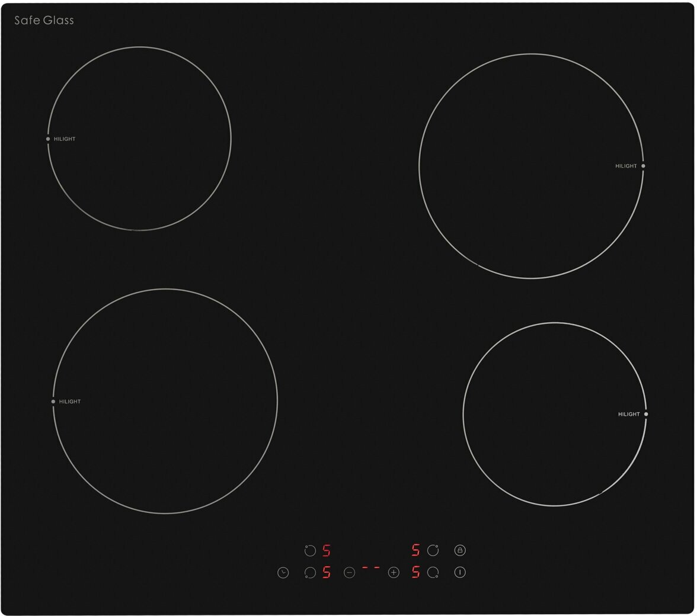Tap the red dashed timer display

point(371,567)
